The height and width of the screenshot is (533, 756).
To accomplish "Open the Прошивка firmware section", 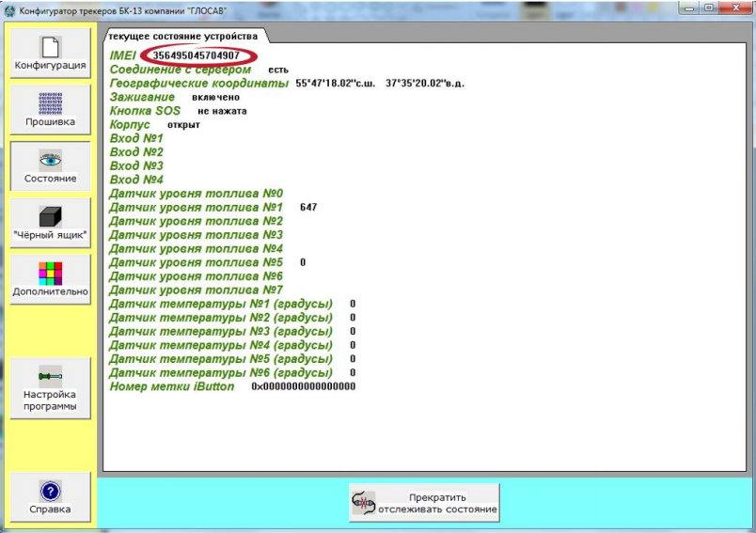I will pyautogui.click(x=50, y=109).
